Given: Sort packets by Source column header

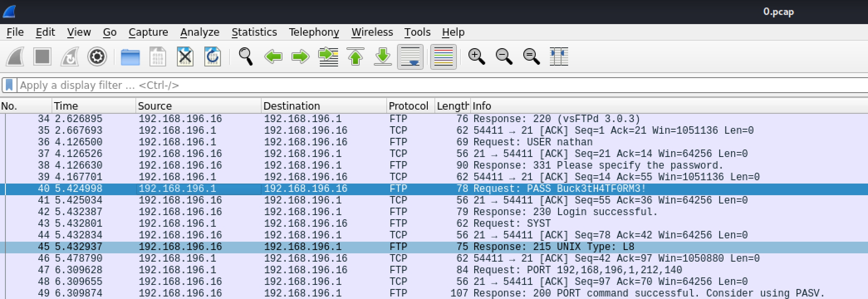Looking at the screenshot, I should 154,106.
